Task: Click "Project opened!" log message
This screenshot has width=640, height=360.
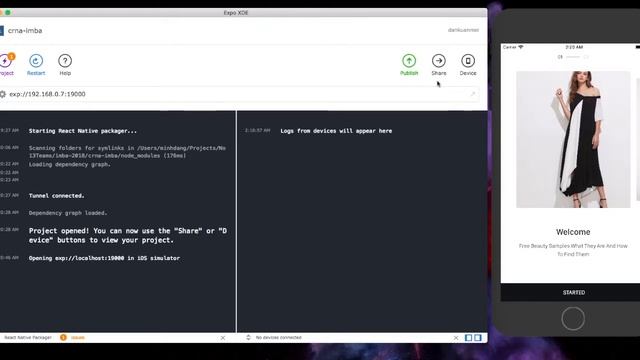Action: click(x=128, y=236)
